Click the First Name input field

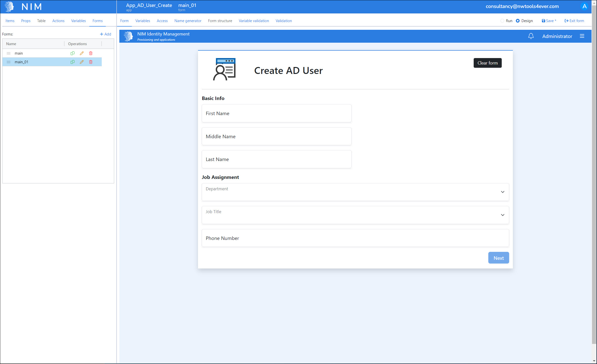coord(276,113)
